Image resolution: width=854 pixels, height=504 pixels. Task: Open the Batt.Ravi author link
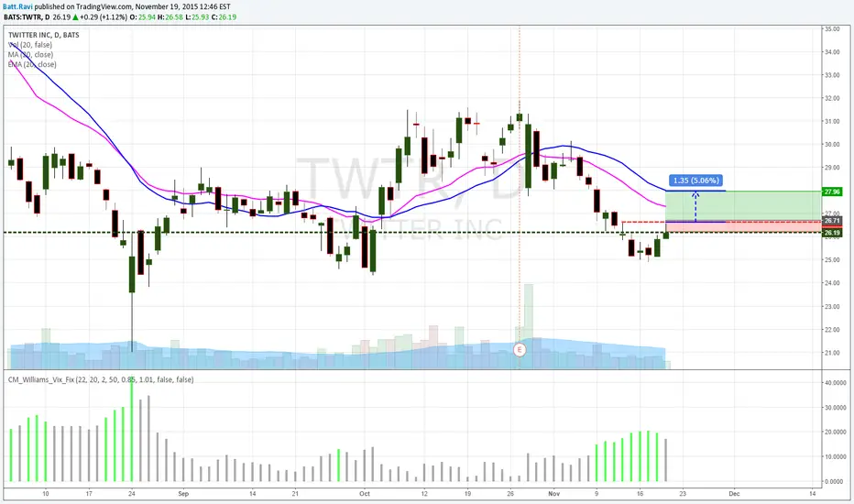(18, 6)
